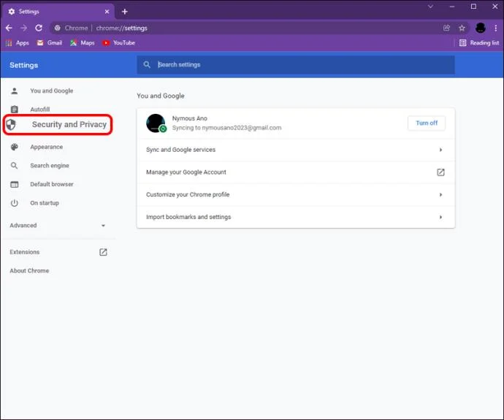Image resolution: width=504 pixels, height=420 pixels.
Task: Open Chrome three-dot menu
Action: click(496, 28)
